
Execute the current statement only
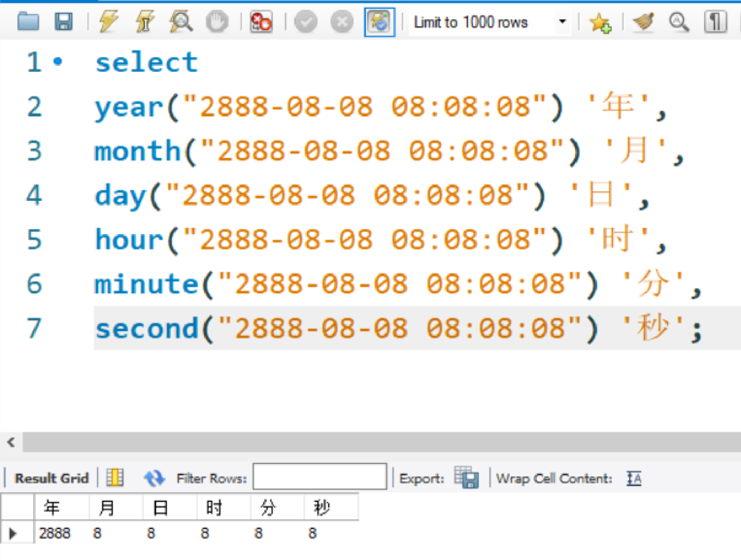(x=144, y=21)
